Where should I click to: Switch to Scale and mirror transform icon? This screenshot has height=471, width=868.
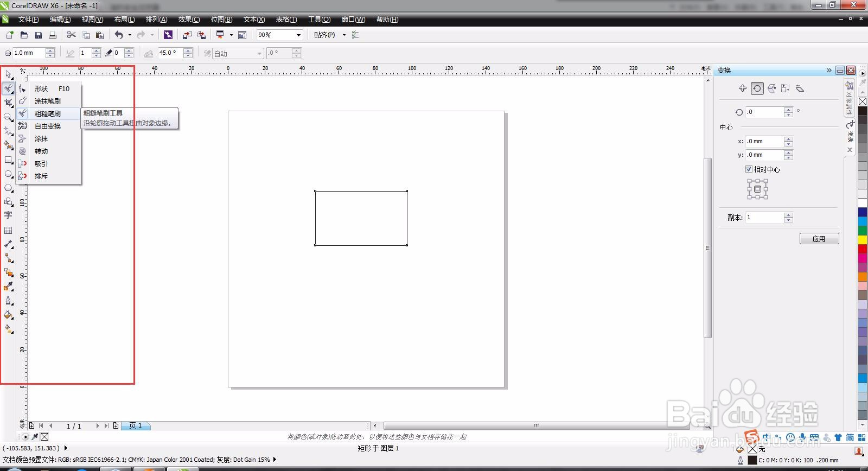coord(771,88)
